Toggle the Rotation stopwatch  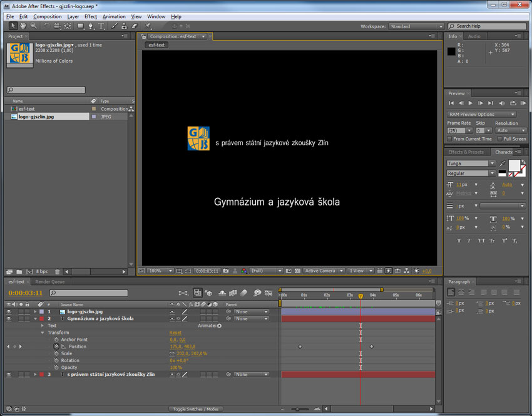[56, 361]
